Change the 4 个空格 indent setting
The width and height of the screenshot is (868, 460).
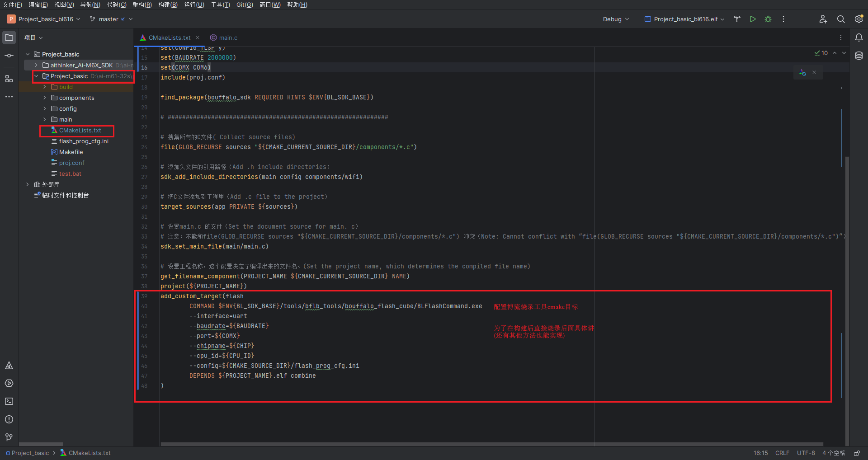point(833,453)
